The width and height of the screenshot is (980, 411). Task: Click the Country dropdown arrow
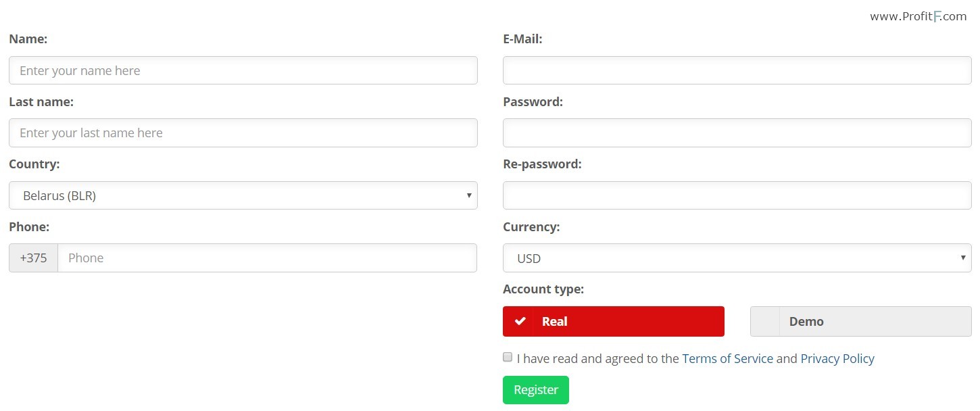pos(469,195)
